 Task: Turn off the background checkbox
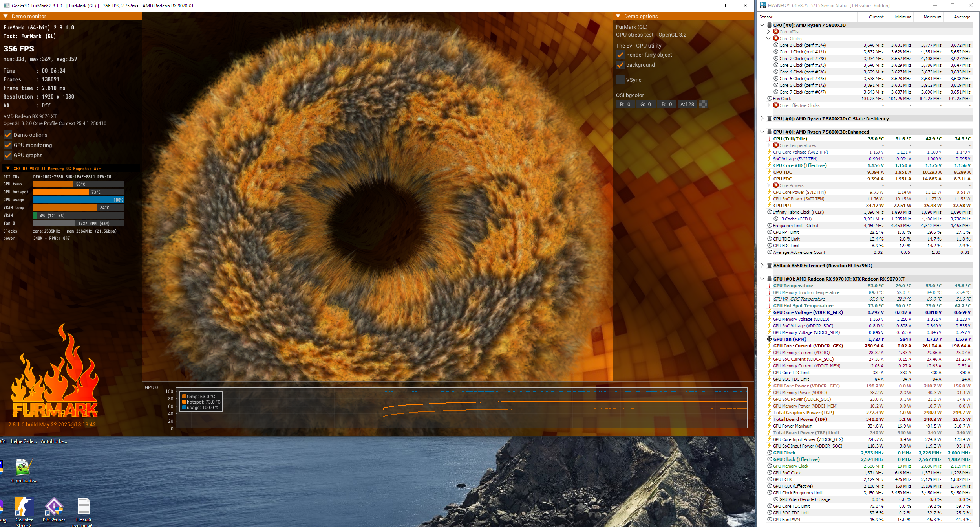coord(620,65)
